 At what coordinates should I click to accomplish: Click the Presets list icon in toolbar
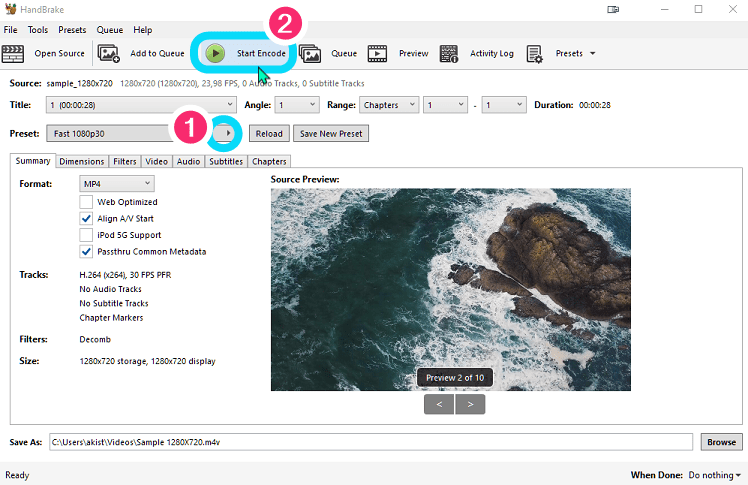(x=535, y=53)
